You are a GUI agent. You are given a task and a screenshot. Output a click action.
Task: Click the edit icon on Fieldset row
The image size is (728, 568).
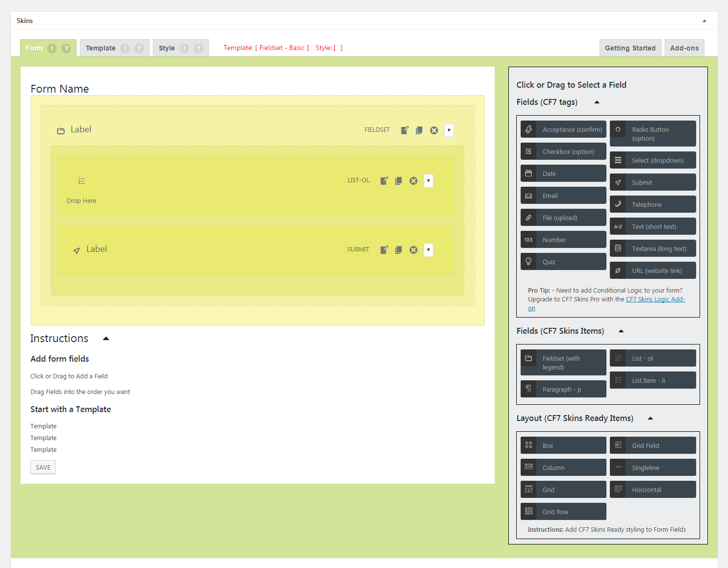coord(404,130)
